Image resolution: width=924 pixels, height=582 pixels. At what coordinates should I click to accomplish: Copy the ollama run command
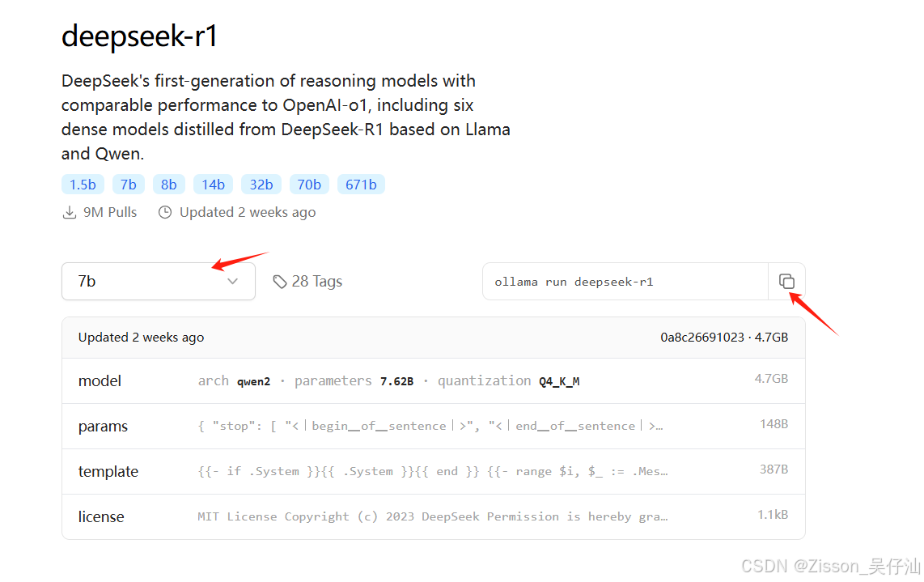click(x=786, y=281)
